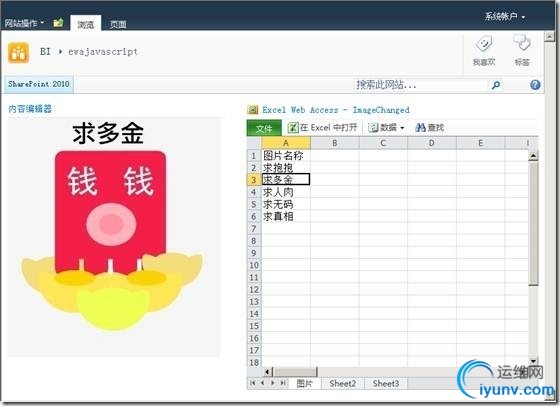Image resolution: width=560 pixels, height=406 pixels.
Task: Switch to the Sheet3 tab
Action: coord(386,384)
